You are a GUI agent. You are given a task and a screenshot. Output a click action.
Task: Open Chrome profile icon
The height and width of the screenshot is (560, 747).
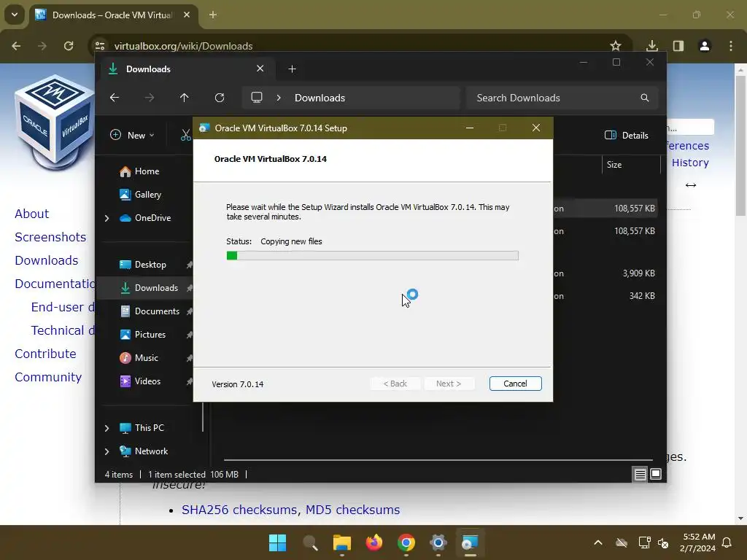coord(705,46)
